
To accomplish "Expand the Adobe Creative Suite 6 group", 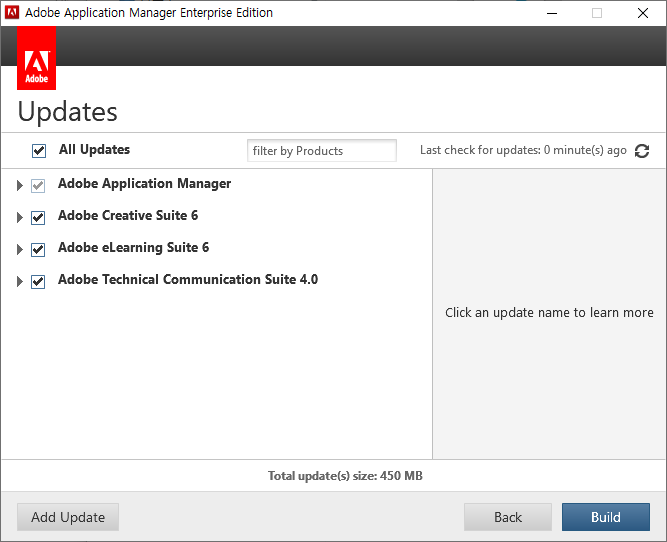I will pos(19,217).
